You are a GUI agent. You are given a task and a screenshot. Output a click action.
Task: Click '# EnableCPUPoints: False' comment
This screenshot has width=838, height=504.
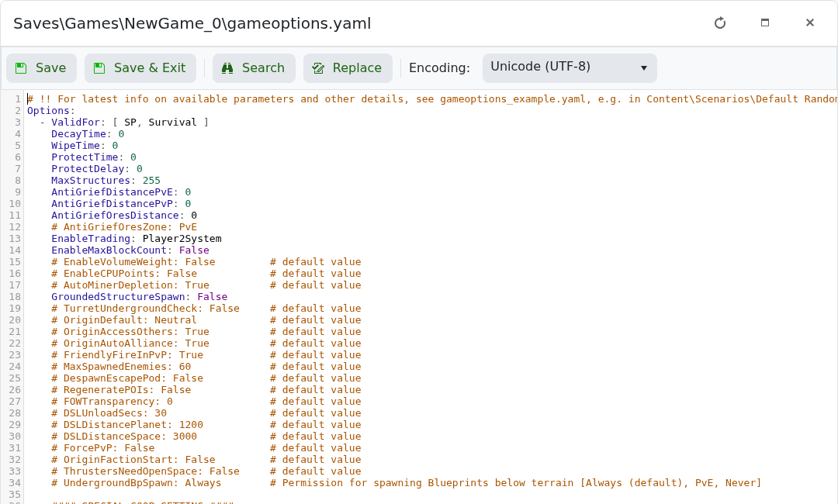pyautogui.click(x=124, y=274)
